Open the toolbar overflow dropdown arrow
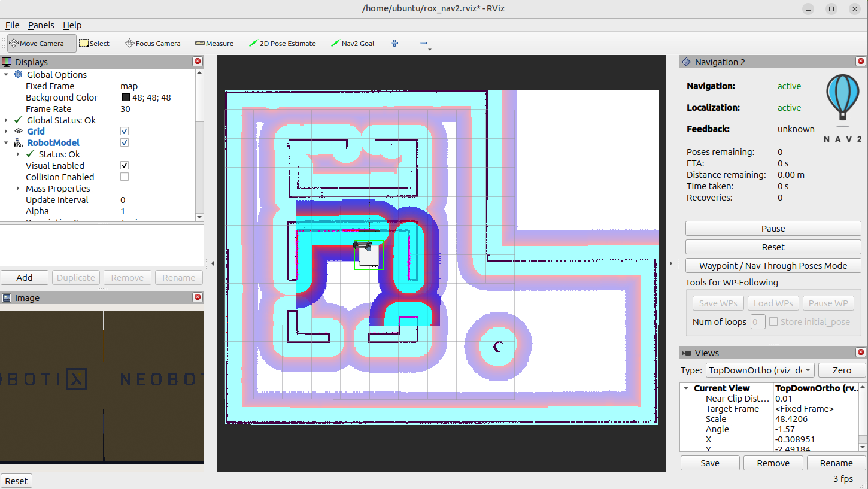 tap(430, 50)
